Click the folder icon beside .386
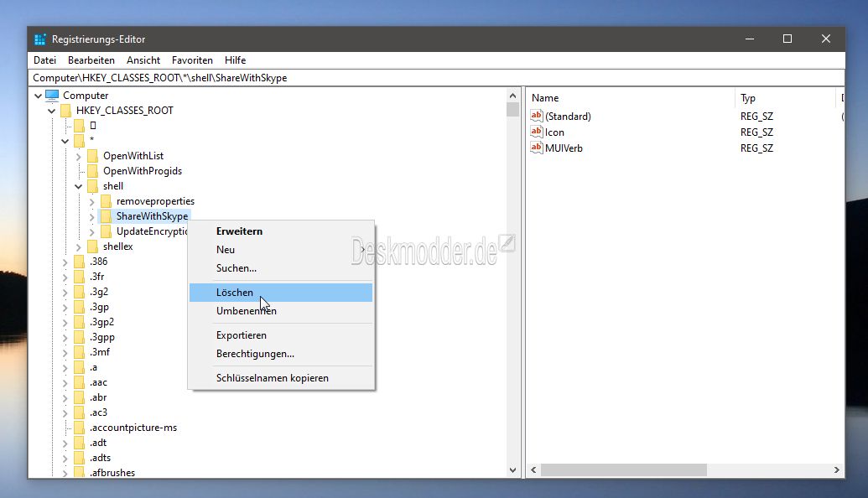 coord(79,262)
